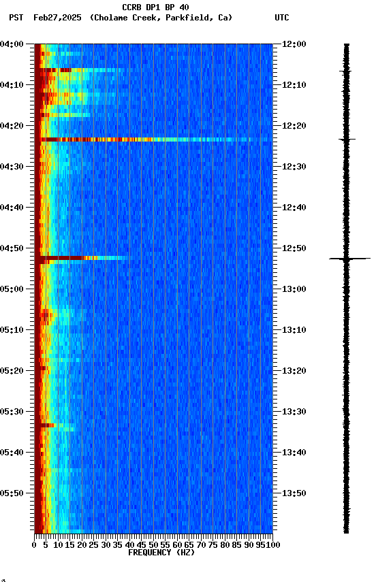Click the 'UTC' timezone label
The width and height of the screenshot is (376, 588).
click(x=282, y=18)
